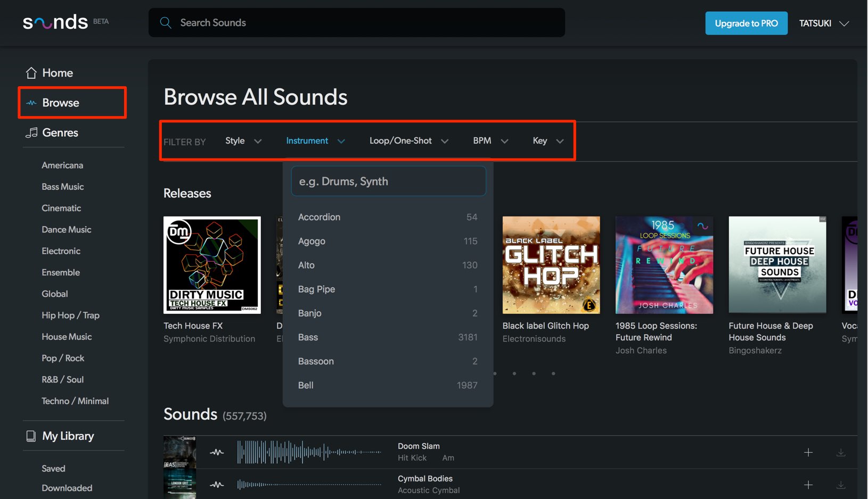Seek within the Cymbal Bodies waveform

click(x=309, y=485)
